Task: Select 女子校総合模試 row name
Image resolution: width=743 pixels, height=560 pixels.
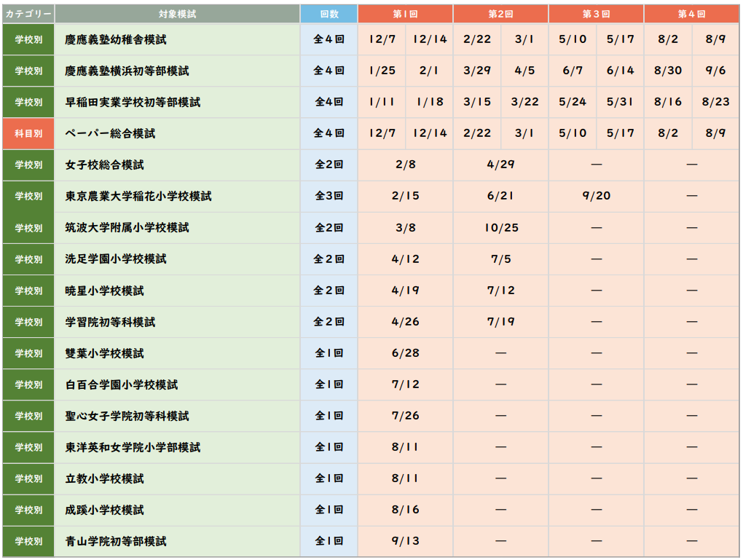Action: [x=104, y=165]
